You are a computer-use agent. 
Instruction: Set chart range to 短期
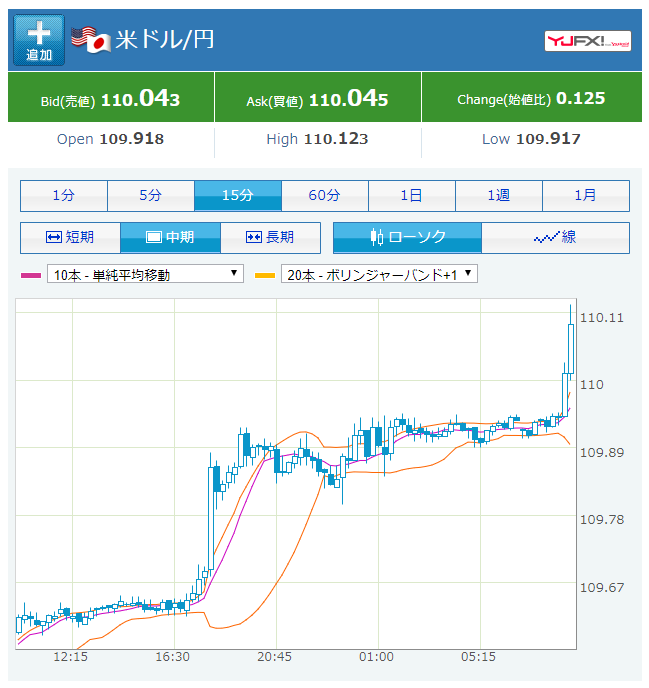[70, 238]
